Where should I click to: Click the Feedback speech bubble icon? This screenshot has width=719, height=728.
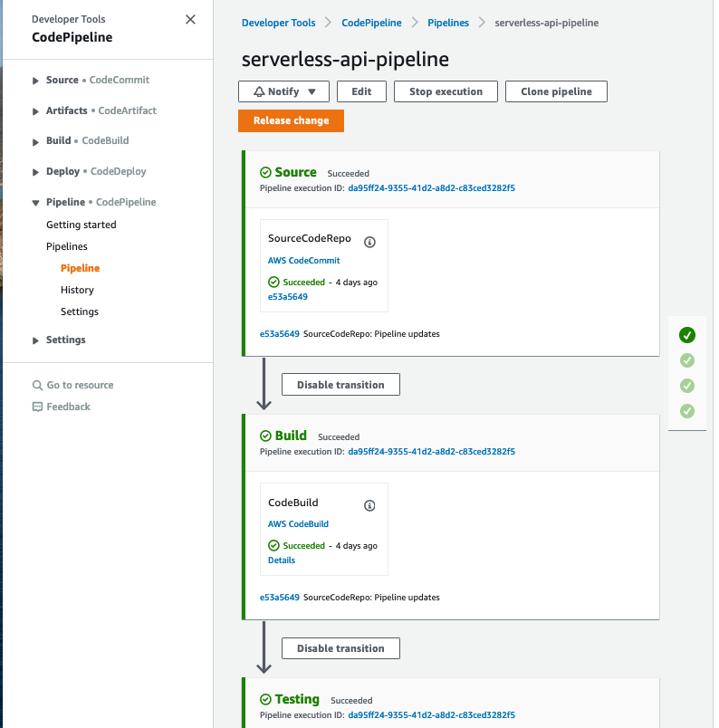(37, 407)
